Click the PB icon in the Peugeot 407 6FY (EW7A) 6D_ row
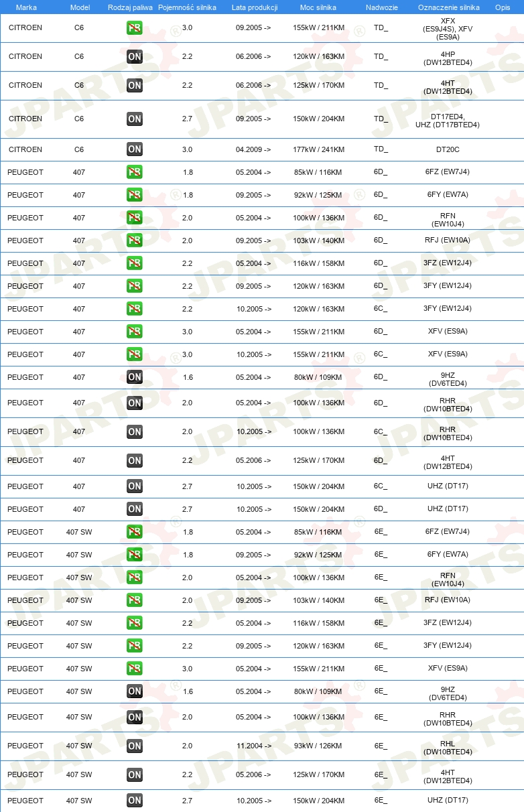This screenshot has height=812, width=524. pyautogui.click(x=134, y=195)
